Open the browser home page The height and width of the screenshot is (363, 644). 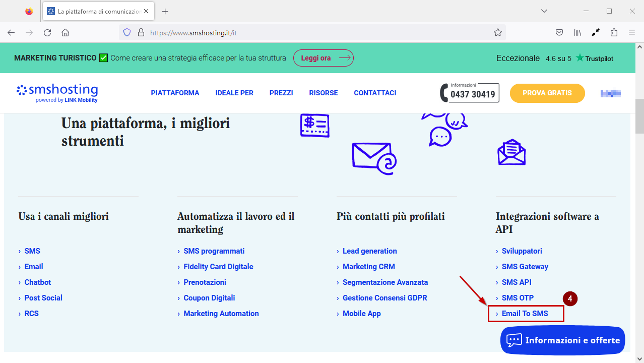pos(65,33)
